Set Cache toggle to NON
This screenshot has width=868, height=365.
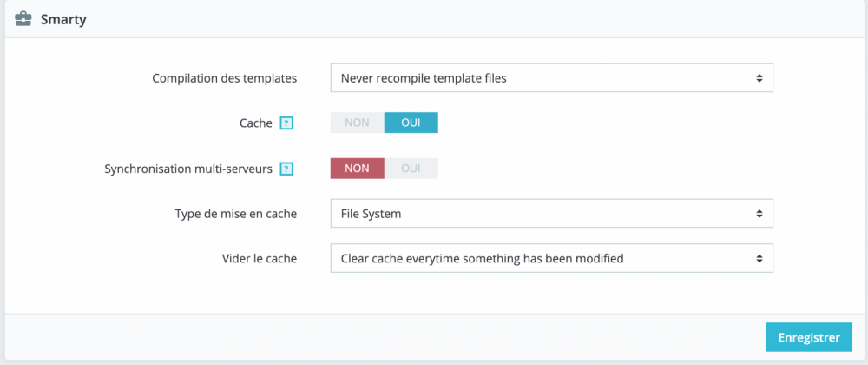[x=357, y=123]
